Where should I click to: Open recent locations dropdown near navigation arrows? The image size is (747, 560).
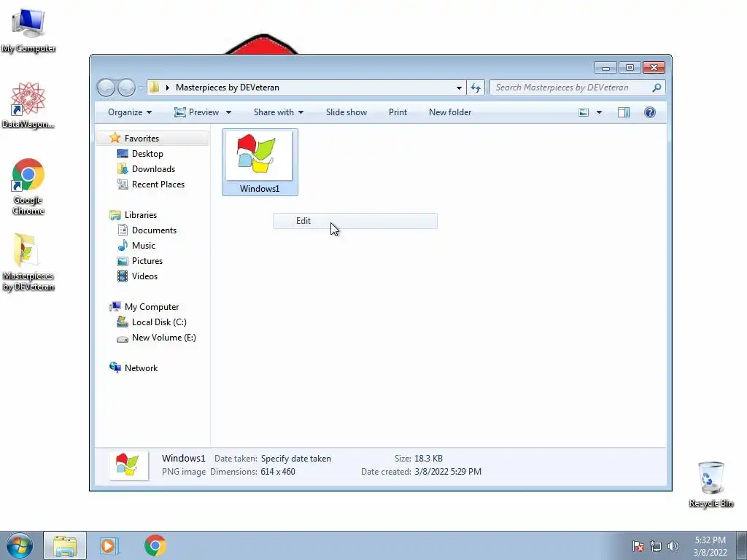[x=141, y=88]
